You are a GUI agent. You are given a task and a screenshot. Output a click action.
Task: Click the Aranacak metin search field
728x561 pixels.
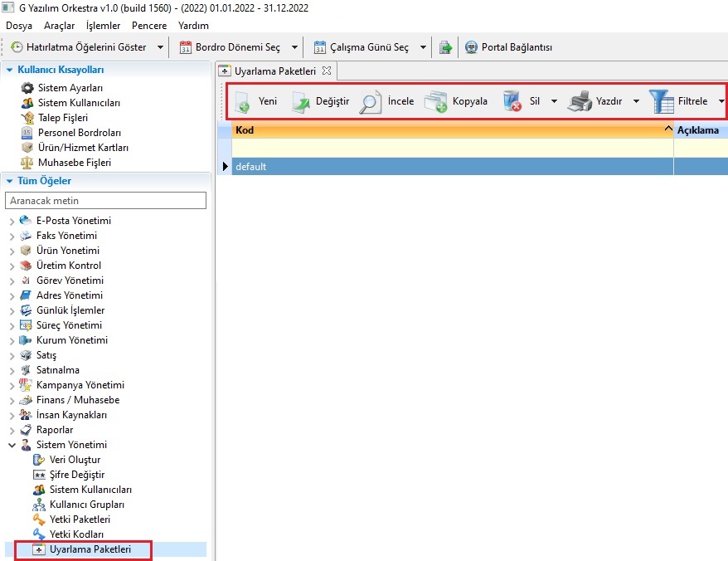105,201
